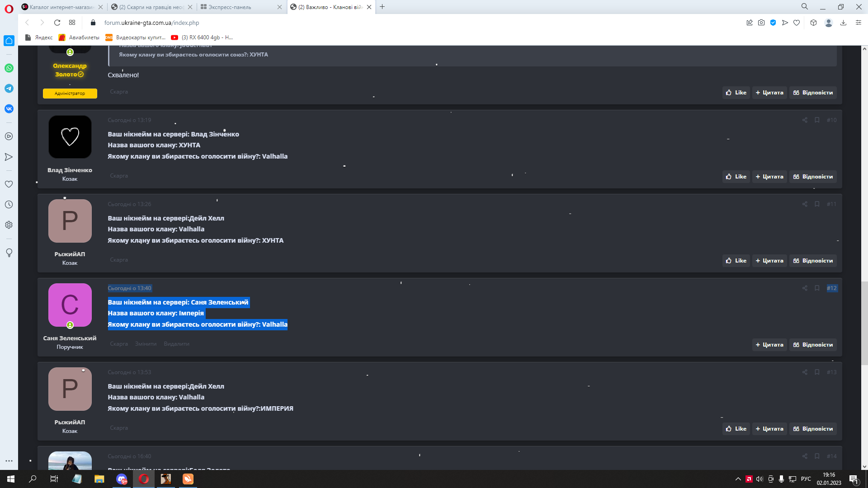Viewport: 868px width, 488px height.
Task: Click the Opera menu logo
Action: (9, 9)
